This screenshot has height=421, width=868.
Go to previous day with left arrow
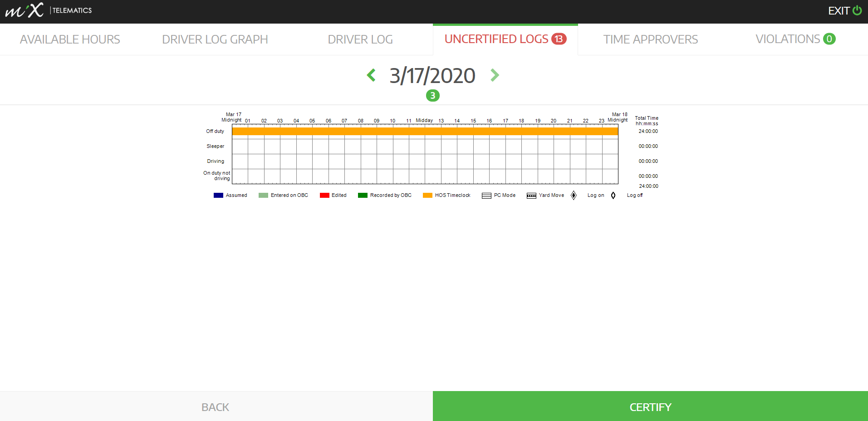[371, 75]
